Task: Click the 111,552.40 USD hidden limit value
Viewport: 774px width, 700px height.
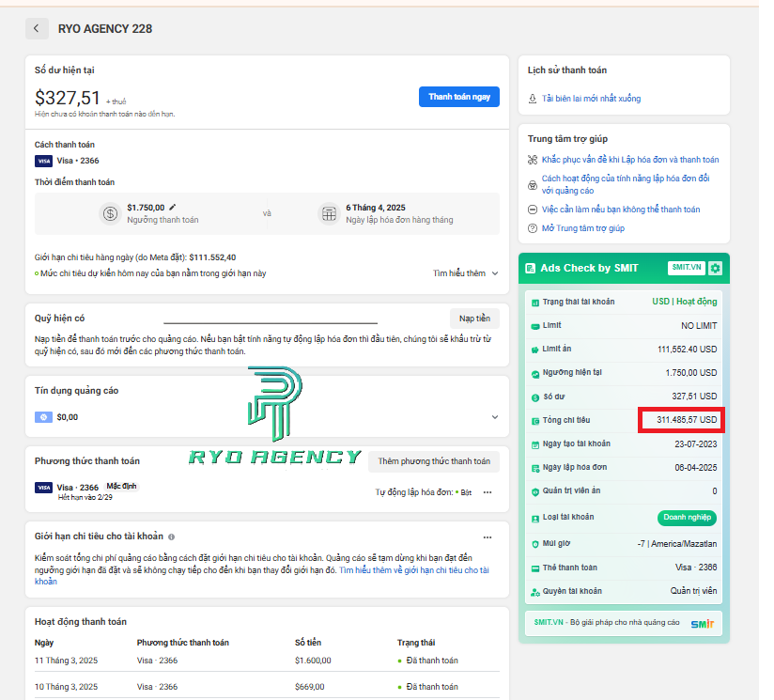Action: 688,349
